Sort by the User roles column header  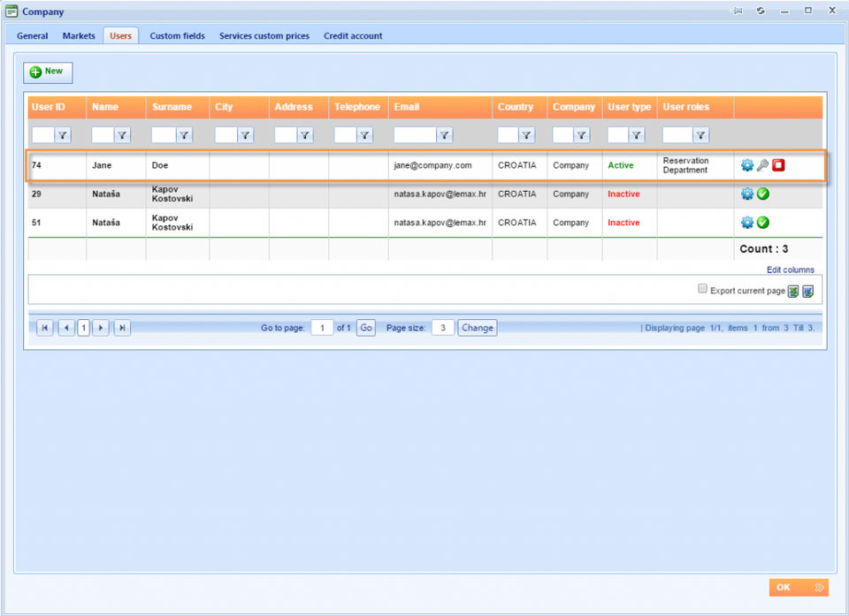(x=686, y=107)
